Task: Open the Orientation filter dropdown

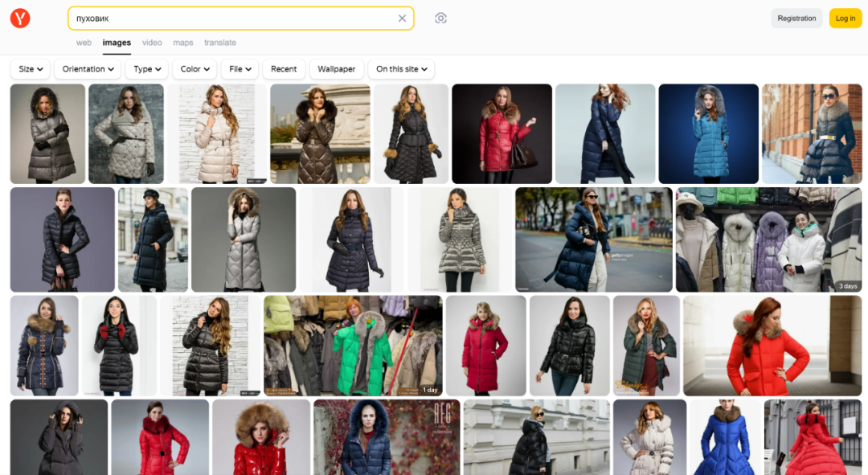Action: tap(88, 69)
